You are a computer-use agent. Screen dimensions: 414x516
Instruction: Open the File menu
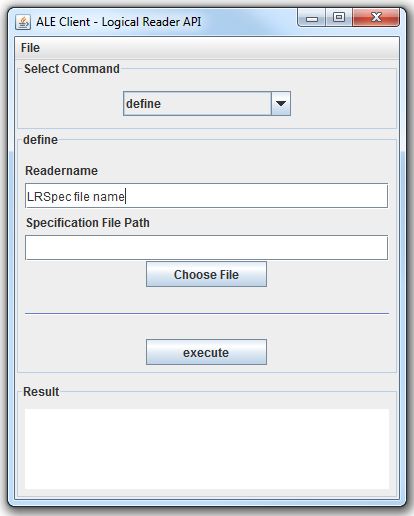pos(30,48)
